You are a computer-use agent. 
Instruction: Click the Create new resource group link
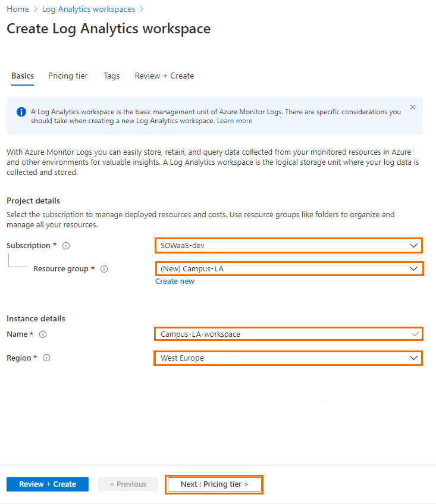pyautogui.click(x=175, y=281)
